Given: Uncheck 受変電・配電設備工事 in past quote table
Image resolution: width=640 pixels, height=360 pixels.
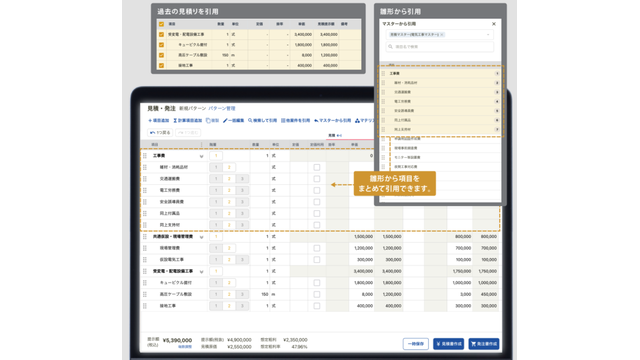Looking at the screenshot, I should point(162,35).
